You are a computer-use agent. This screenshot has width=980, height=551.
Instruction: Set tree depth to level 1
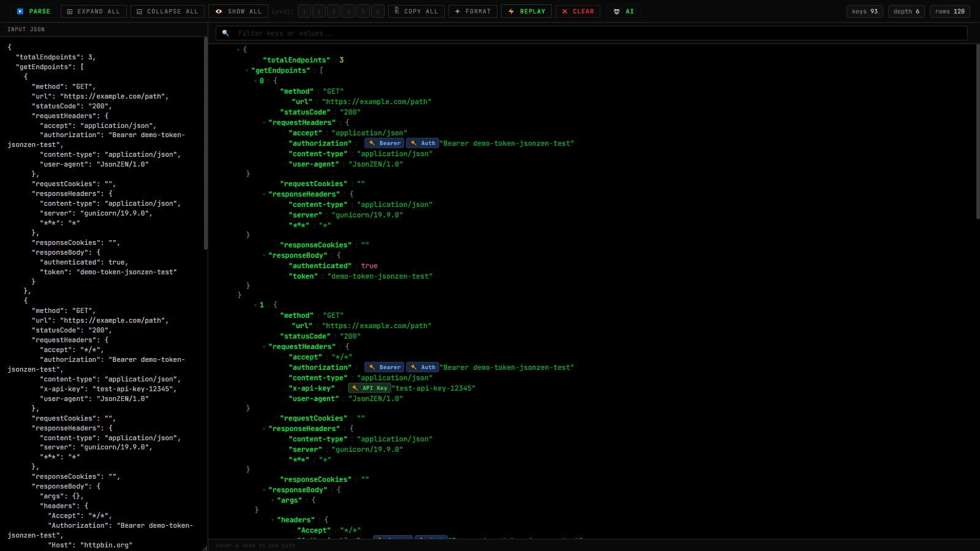304,11
